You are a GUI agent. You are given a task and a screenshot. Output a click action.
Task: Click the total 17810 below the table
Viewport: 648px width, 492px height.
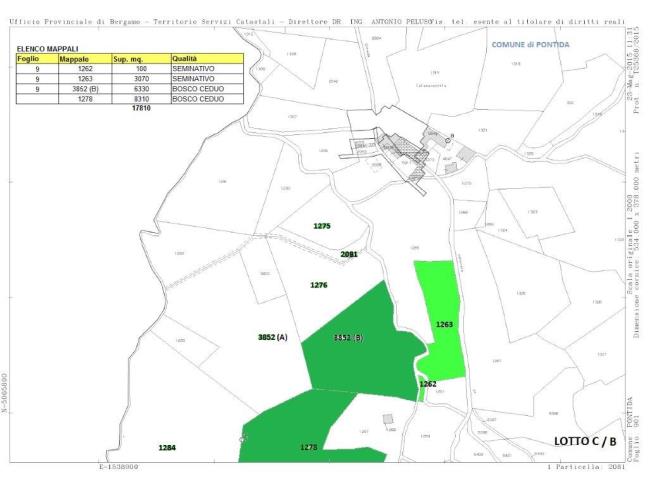coord(141,108)
